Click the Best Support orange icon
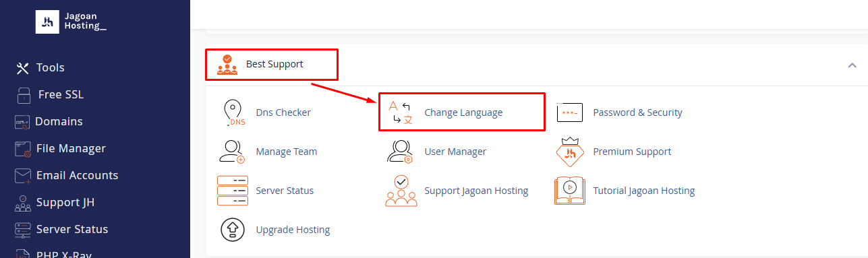Viewport: 868px width, 258px height. pyautogui.click(x=227, y=64)
